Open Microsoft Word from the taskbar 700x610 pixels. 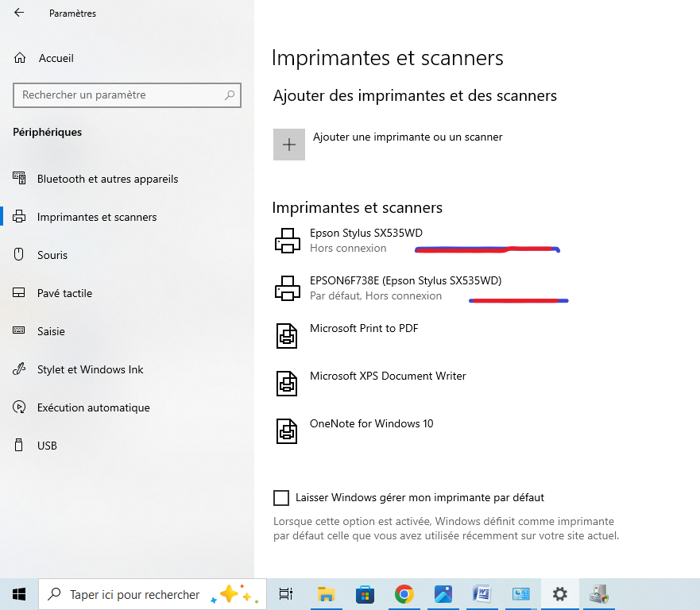point(481,594)
